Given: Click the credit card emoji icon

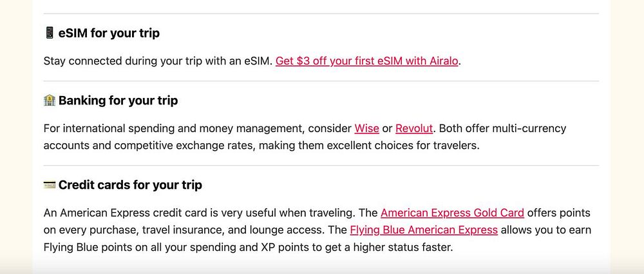Looking at the screenshot, I should [x=50, y=185].
